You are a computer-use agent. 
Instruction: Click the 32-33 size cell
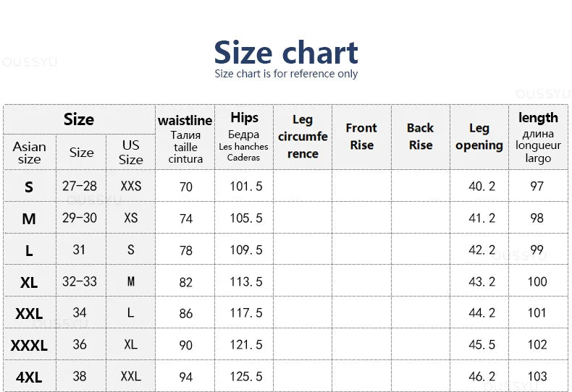click(80, 281)
